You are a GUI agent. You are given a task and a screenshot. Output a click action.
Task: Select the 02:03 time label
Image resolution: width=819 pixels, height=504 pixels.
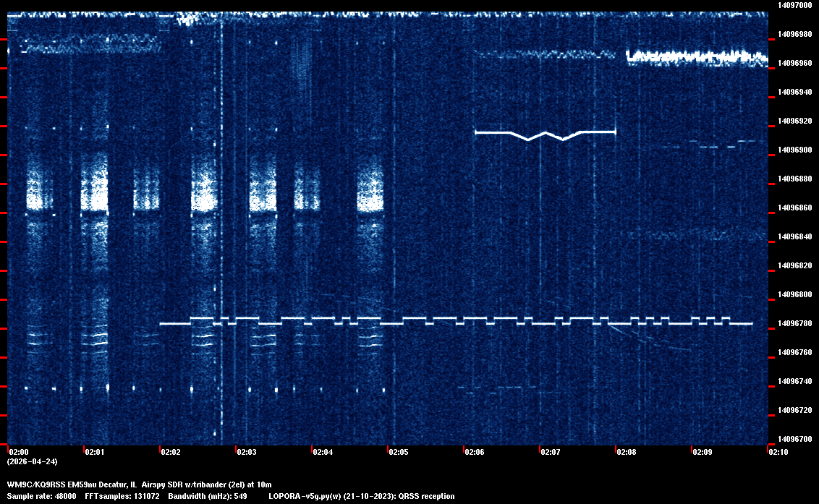point(247,452)
